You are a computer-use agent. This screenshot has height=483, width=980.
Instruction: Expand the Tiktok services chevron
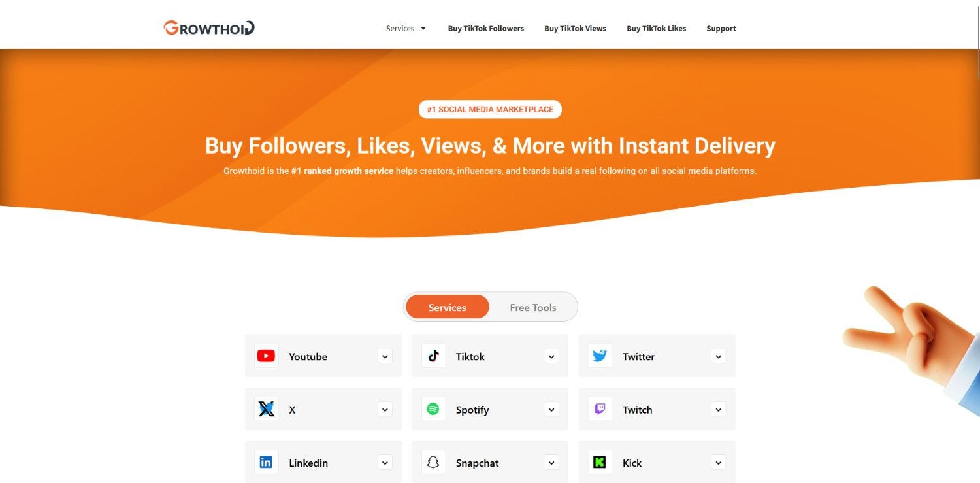(552, 356)
